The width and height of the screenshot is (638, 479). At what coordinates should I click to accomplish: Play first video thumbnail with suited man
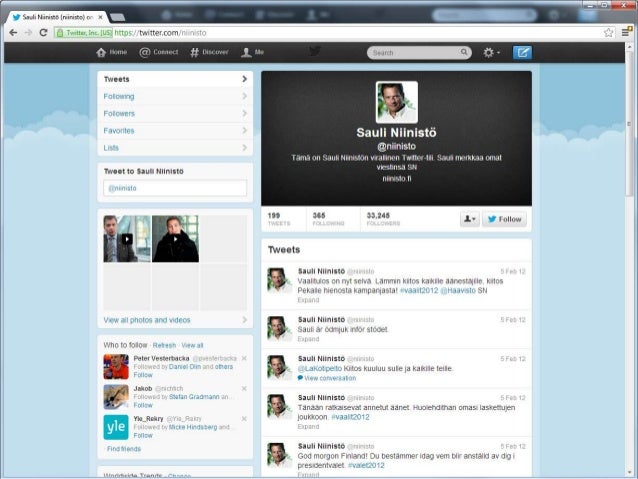[127, 238]
